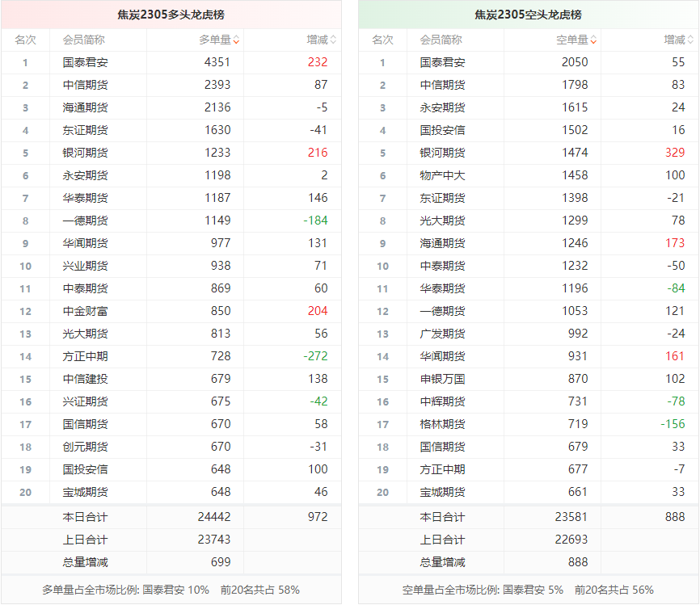700x605 pixels.
Task: Click the sort arrows beside 多单量 header
Action: click(236, 40)
